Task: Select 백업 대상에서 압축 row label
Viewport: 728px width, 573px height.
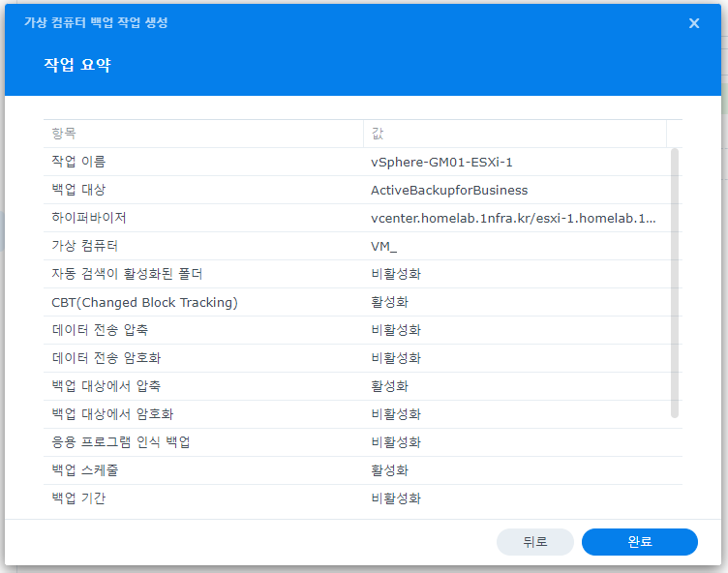Action: click(x=106, y=386)
